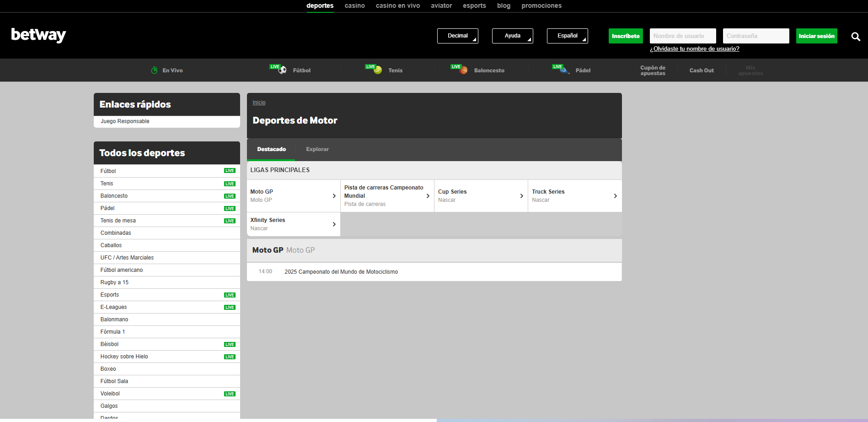Viewport: 868px width, 422px height.
Task: Select Combinadas in the sports list
Action: [x=167, y=233]
